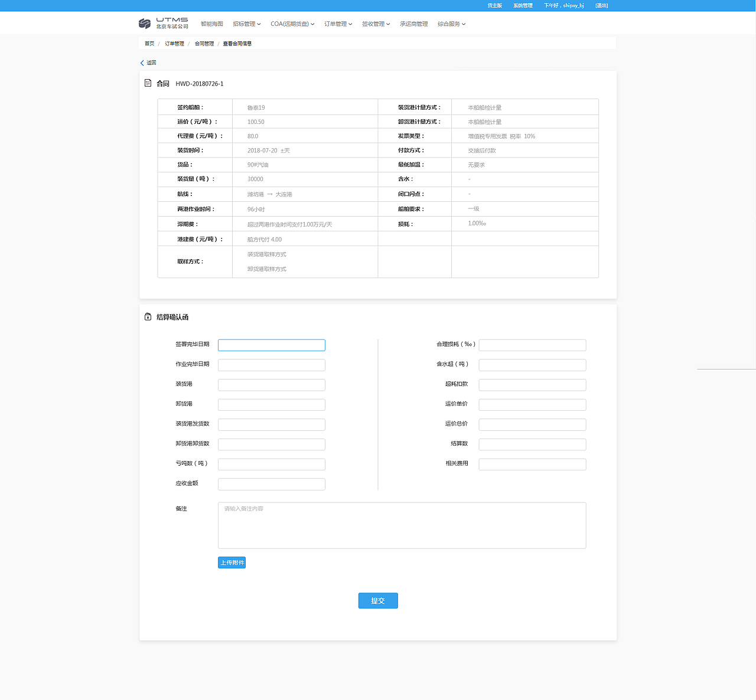Click loss value 1.00‰
The height and width of the screenshot is (700, 756).
477,223
